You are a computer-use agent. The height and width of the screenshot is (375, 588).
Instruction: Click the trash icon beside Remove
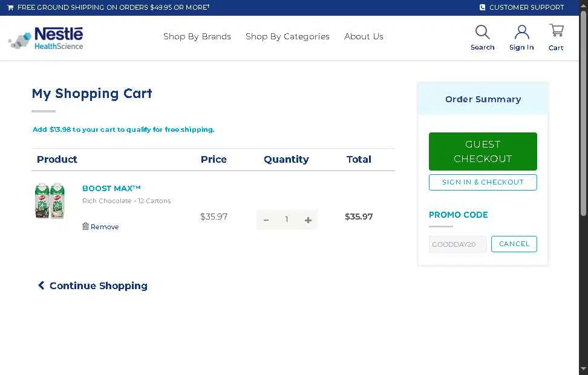(x=85, y=226)
